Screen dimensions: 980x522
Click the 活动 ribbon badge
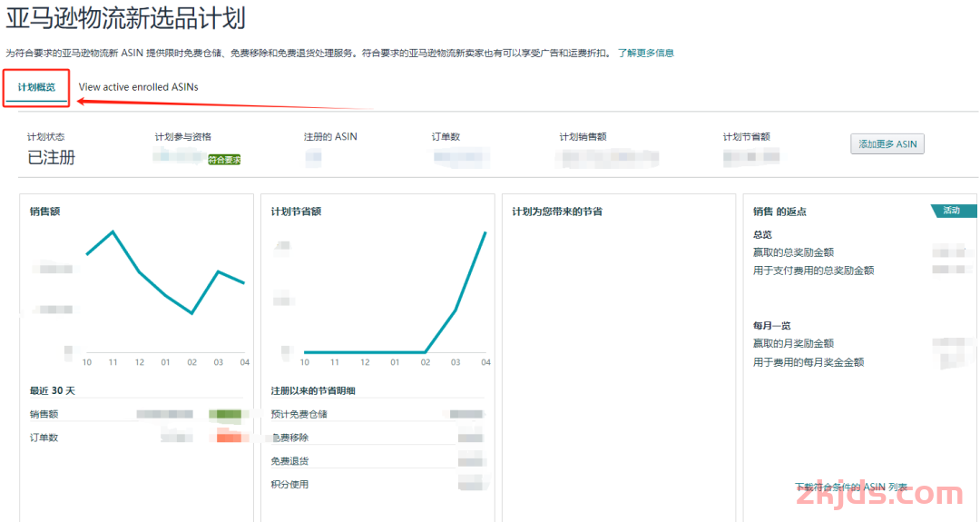[x=953, y=211]
